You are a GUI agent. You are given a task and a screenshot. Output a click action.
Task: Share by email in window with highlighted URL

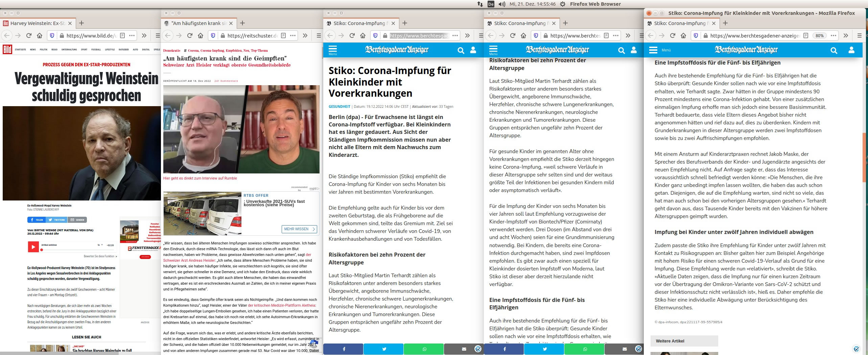pos(464,349)
